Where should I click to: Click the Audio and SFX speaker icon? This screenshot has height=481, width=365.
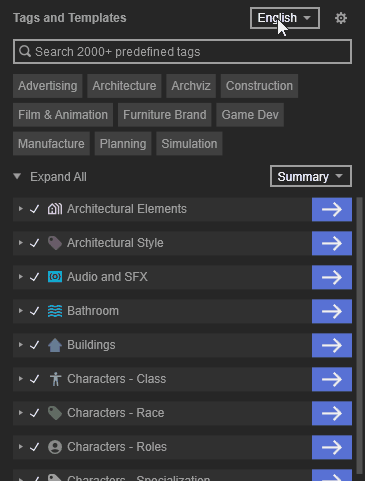[55, 277]
